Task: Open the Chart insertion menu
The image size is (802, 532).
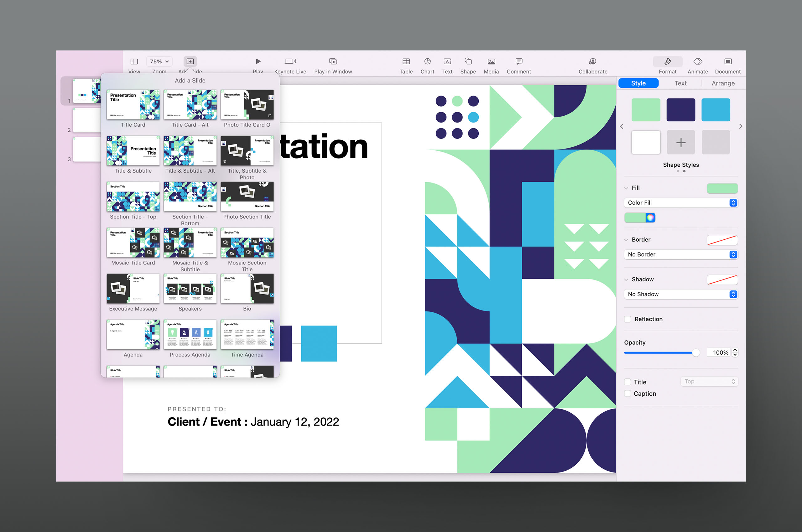Action: tap(427, 61)
